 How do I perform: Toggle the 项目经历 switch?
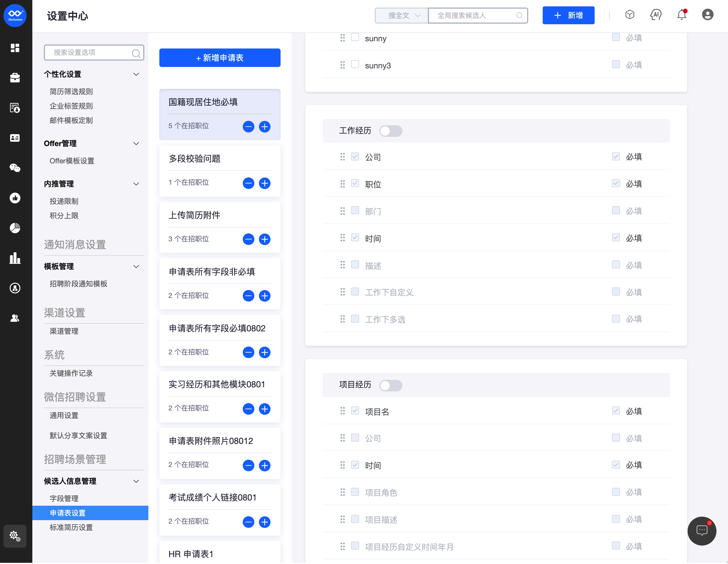(391, 386)
